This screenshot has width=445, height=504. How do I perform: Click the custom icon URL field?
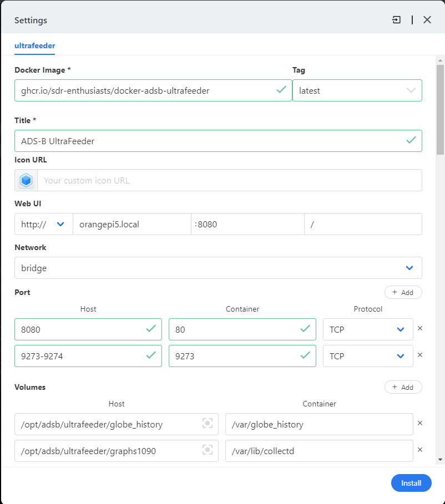tap(230, 180)
